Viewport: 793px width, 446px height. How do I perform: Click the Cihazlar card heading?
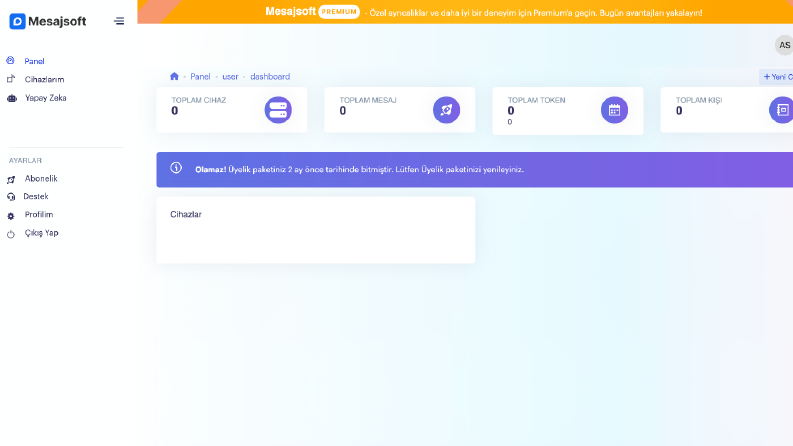pos(186,214)
